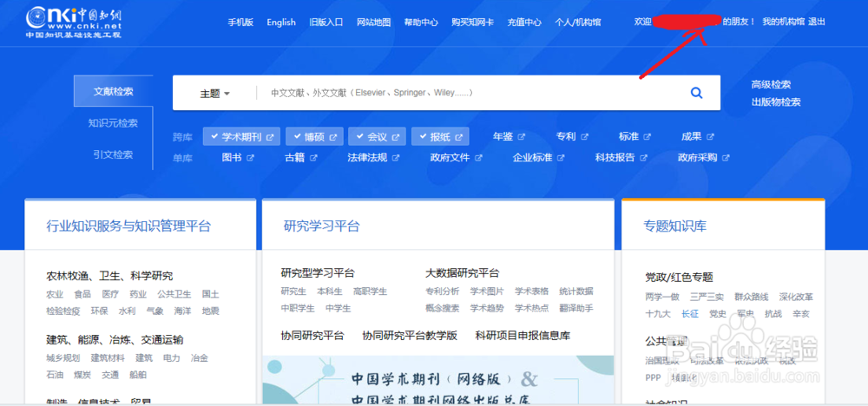This screenshot has width=868, height=406.
Task: Open external link icon beside 专利
Action: coord(584,136)
